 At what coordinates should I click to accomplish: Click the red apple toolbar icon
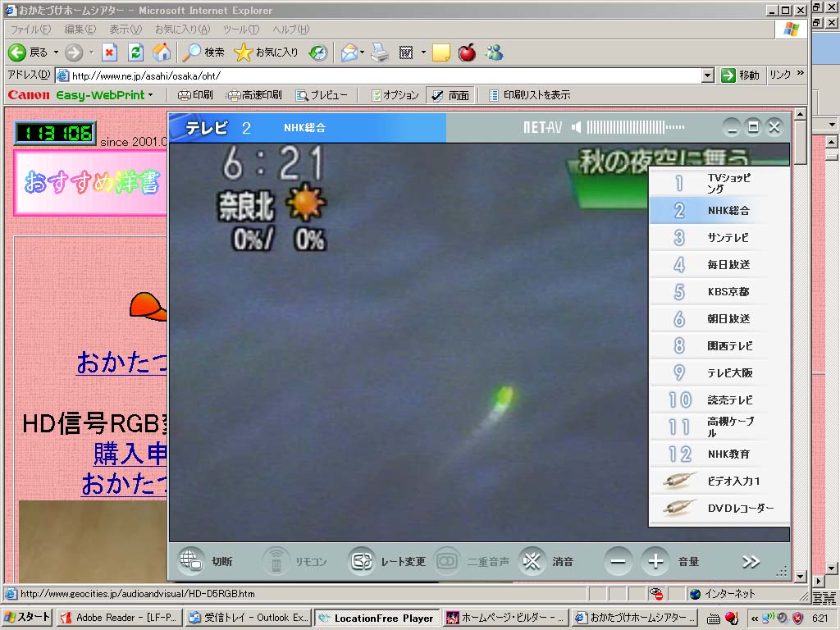(x=467, y=52)
